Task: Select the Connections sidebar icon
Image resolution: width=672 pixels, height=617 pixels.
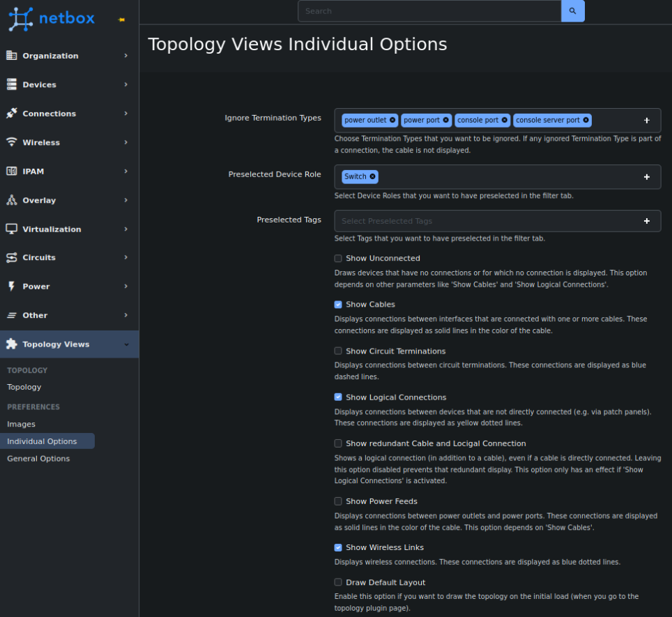Action: point(10,113)
